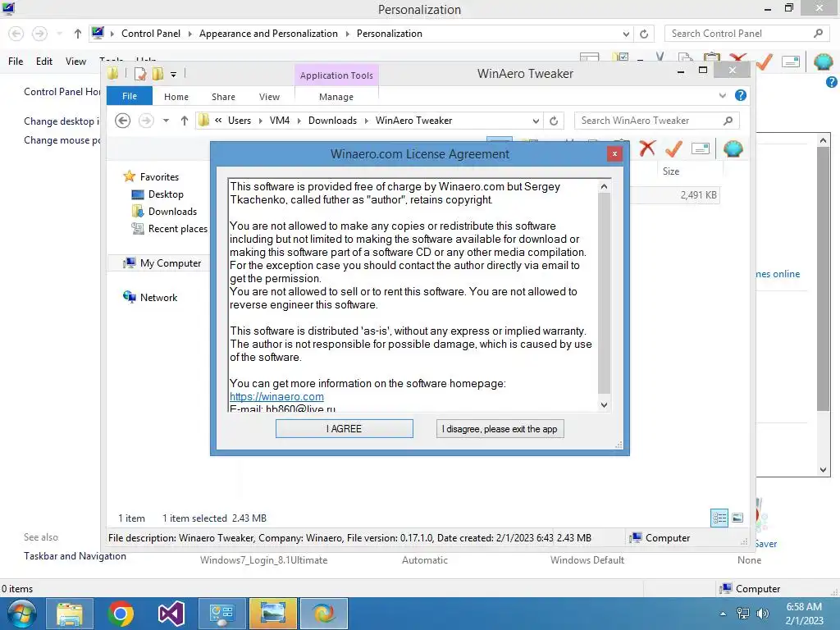Open the Share ribbon tab
The width and height of the screenshot is (840, 630).
[223, 97]
